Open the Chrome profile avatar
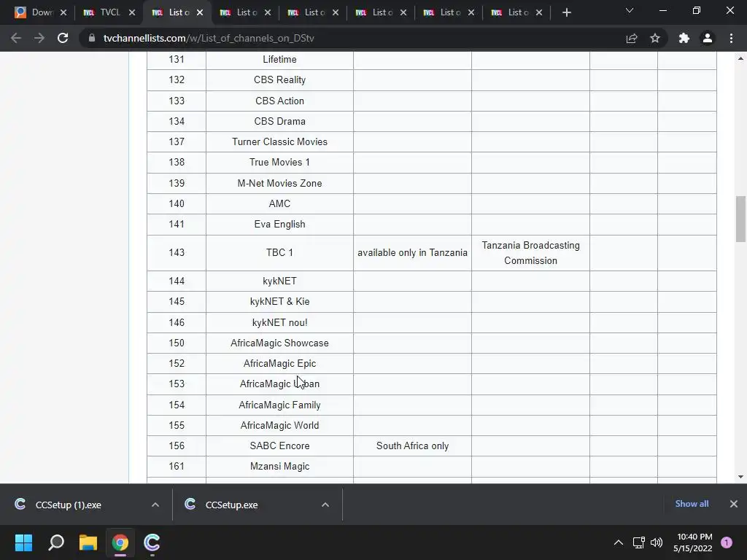 tap(708, 38)
